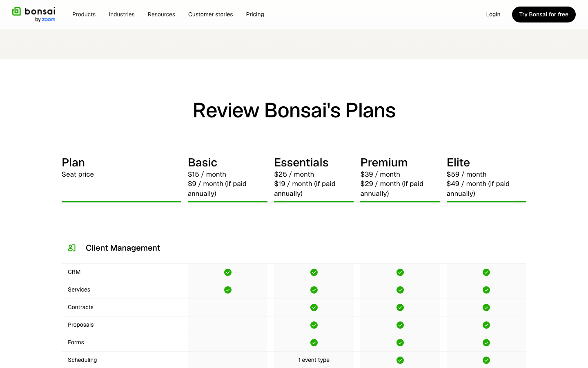Select the Essentials plan header

point(301,162)
